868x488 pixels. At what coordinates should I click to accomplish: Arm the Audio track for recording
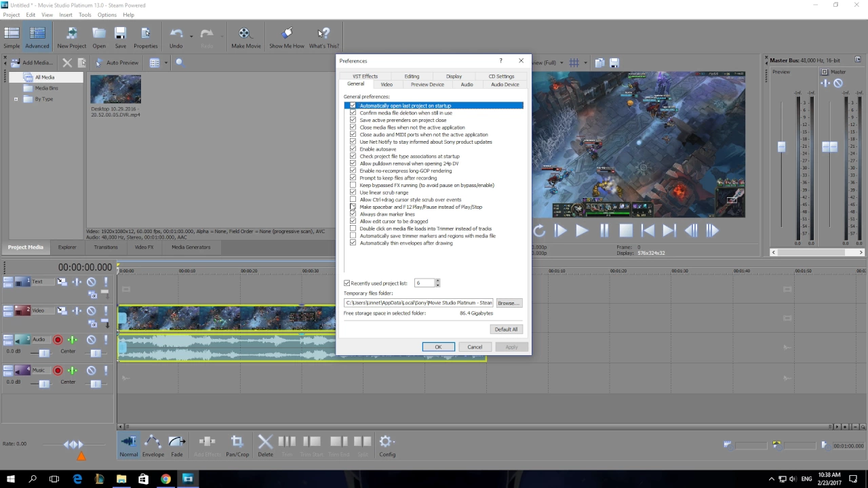pos(58,340)
